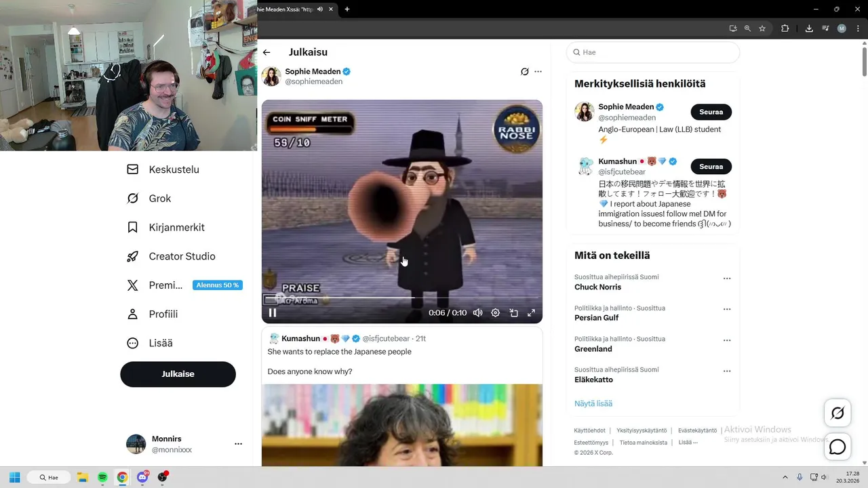Open zoom magnifier in address bar

(x=747, y=28)
